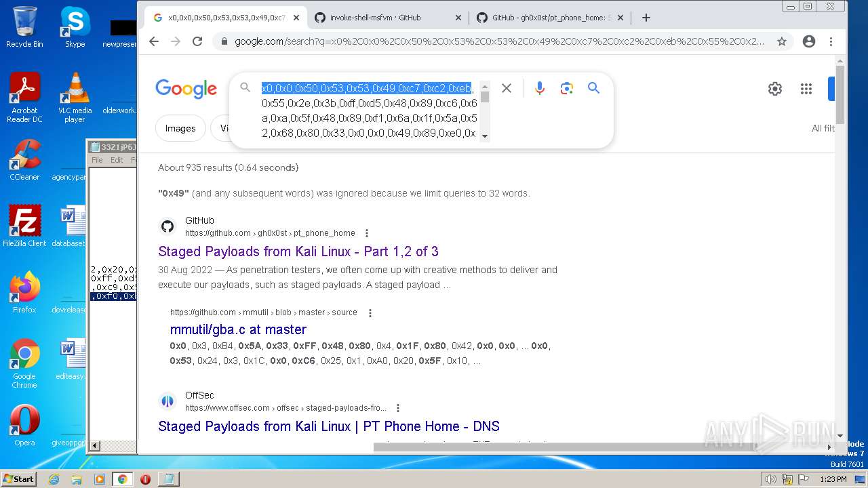Open mmutil/gba.c at master result
The height and width of the screenshot is (488, 868).
click(x=238, y=329)
